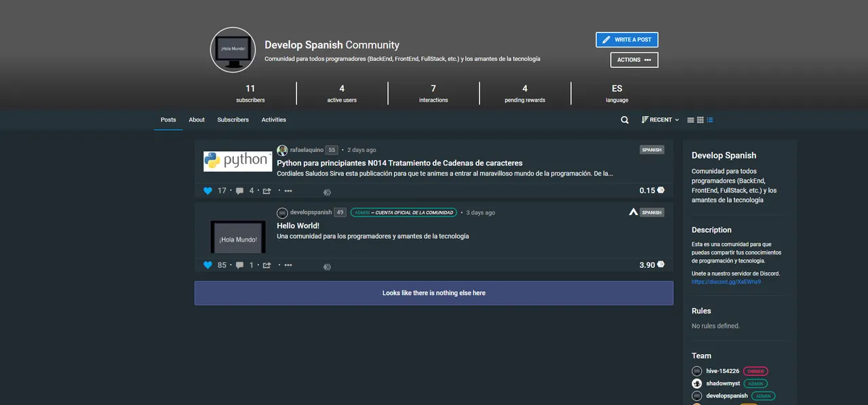Open the Python para principiantes N014 post title
The width and height of the screenshot is (868, 405).
point(399,163)
